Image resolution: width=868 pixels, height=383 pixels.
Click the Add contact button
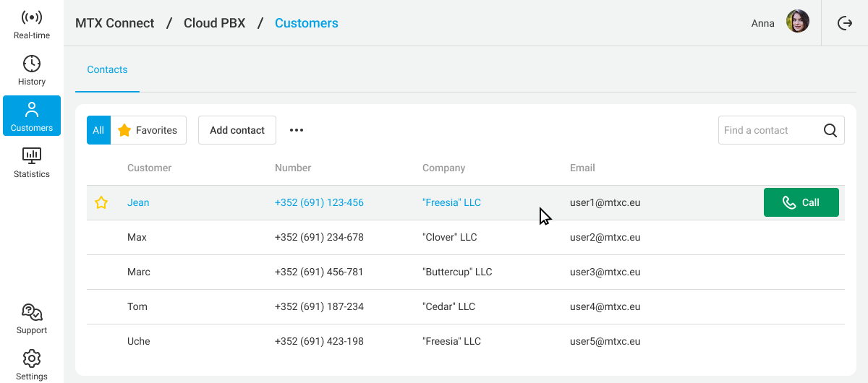click(x=237, y=130)
